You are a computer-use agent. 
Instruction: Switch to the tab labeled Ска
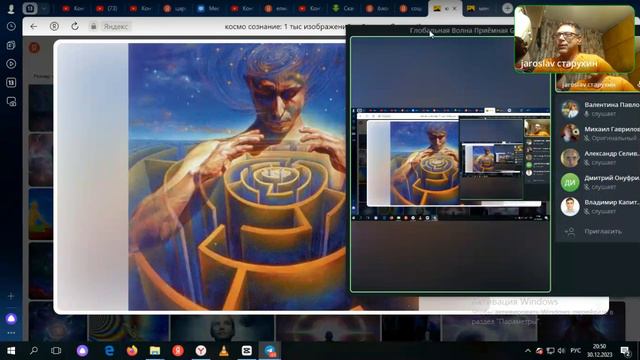343,9
